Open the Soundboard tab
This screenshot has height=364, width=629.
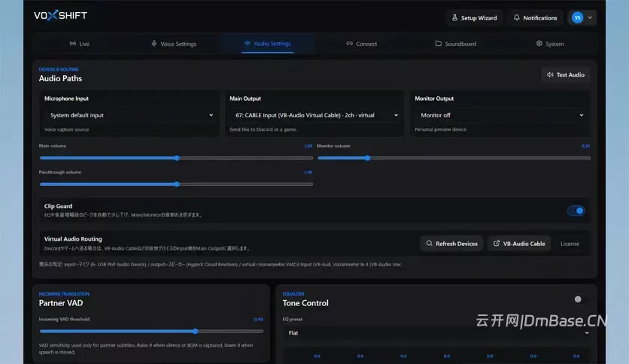point(456,44)
